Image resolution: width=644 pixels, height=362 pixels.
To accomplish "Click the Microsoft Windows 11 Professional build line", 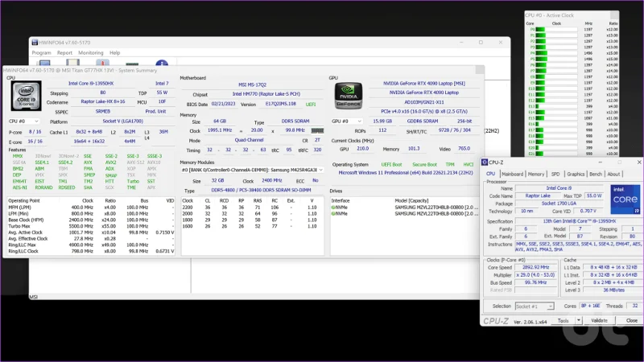I will [406, 173].
